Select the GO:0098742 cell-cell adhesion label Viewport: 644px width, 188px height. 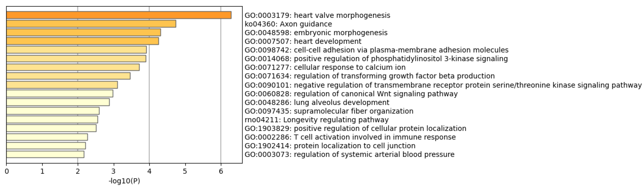[376, 50]
